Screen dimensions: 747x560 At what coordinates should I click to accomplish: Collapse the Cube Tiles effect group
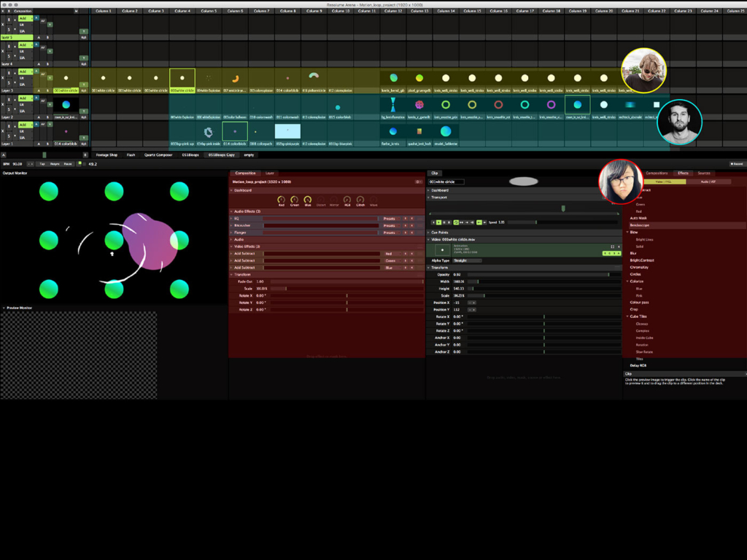(627, 316)
